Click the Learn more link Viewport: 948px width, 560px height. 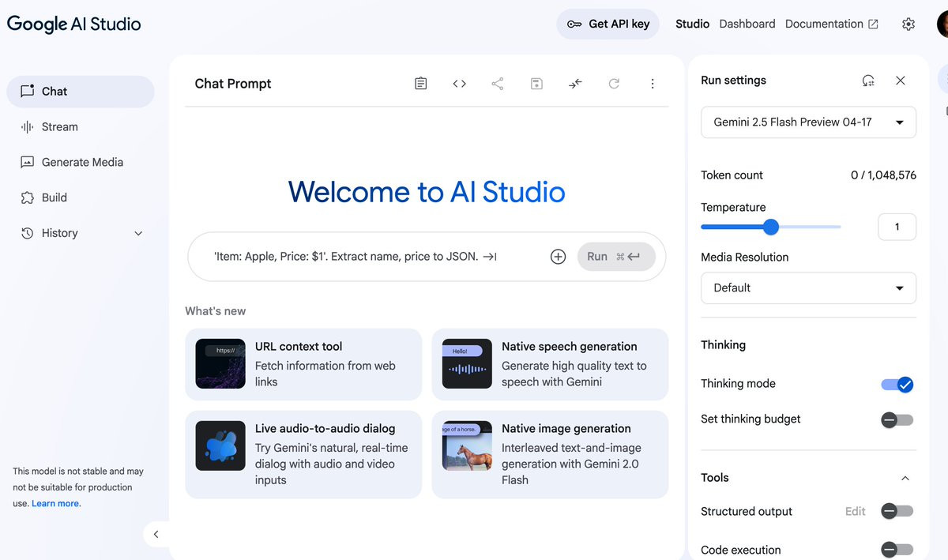click(55, 504)
